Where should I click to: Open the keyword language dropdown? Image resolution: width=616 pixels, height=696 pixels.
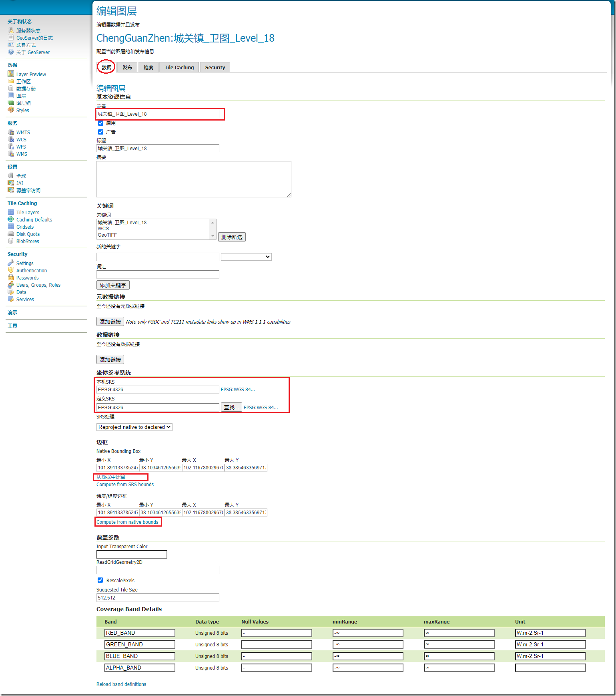coord(246,257)
